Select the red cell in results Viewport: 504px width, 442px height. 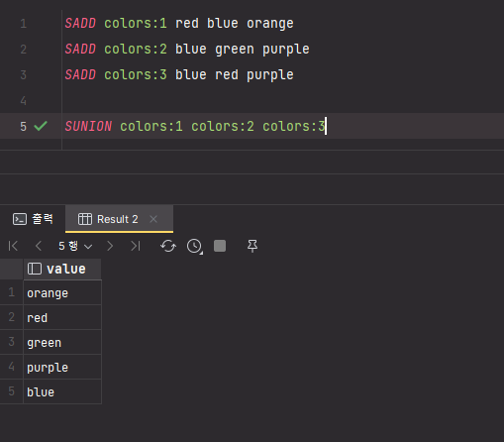pos(62,317)
